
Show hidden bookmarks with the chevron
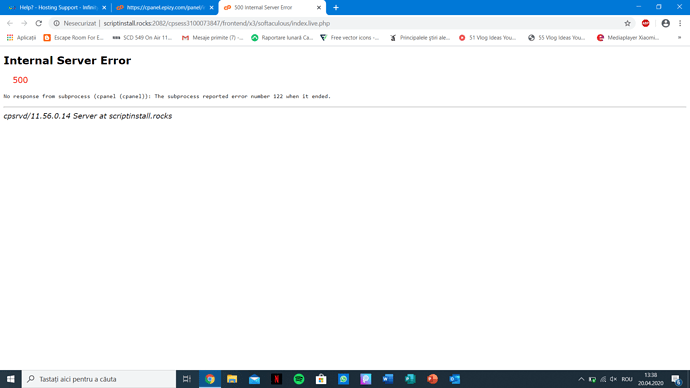pyautogui.click(x=679, y=38)
